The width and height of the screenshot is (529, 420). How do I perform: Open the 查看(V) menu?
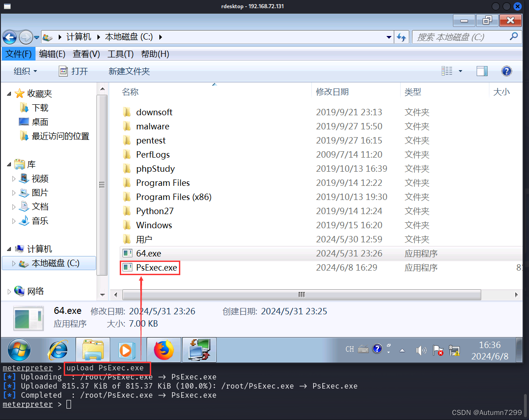point(86,54)
